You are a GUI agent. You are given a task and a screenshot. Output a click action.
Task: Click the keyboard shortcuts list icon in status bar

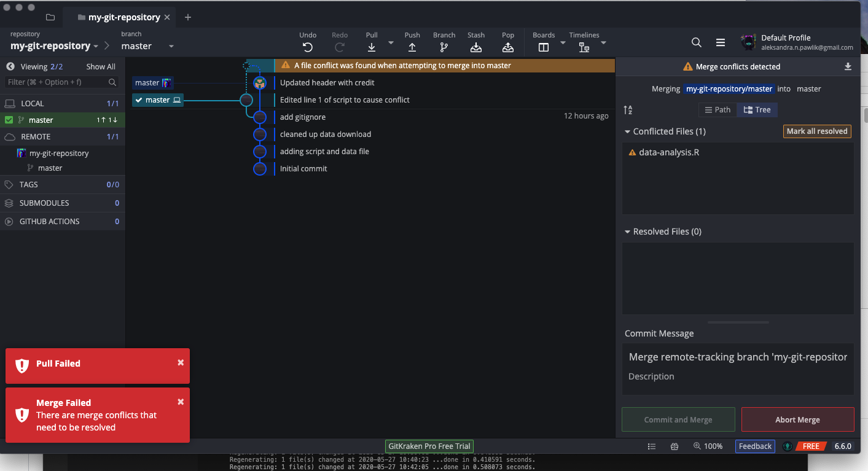[x=652, y=446]
